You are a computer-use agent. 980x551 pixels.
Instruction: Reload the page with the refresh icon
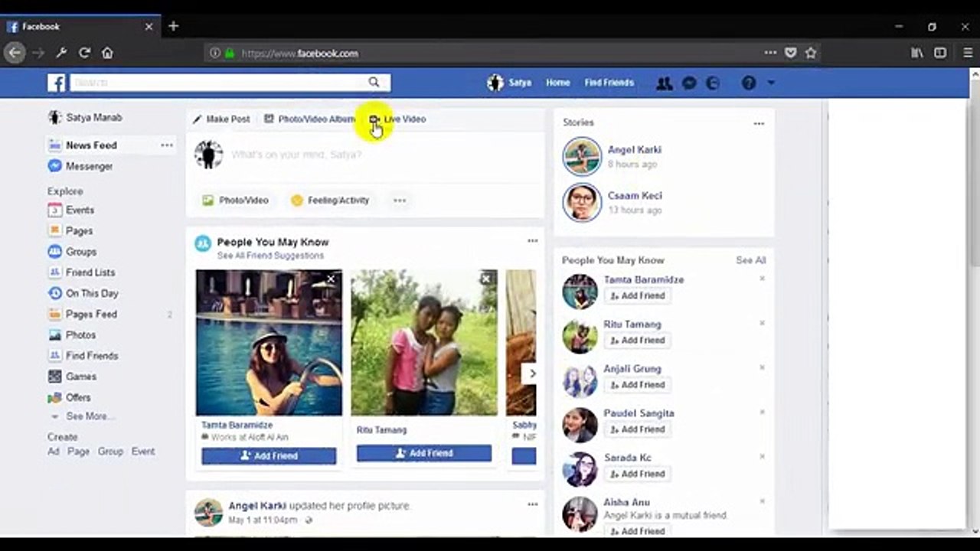pos(85,53)
